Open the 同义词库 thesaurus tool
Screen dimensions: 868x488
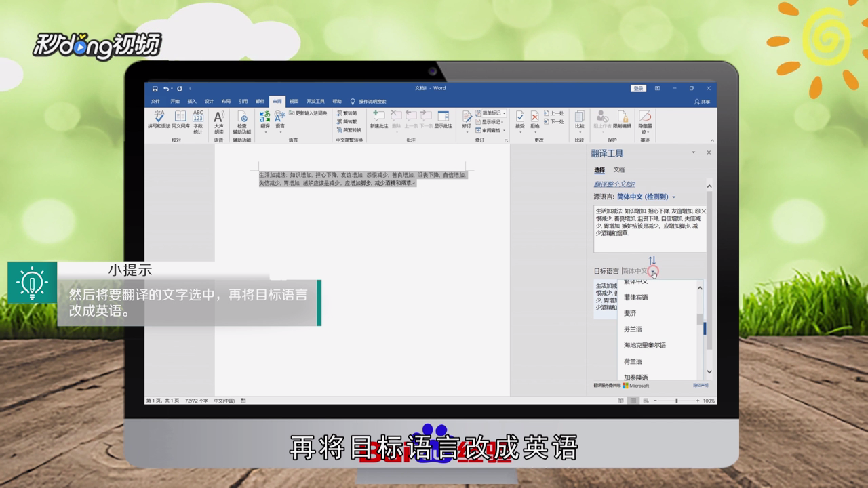coord(180,117)
